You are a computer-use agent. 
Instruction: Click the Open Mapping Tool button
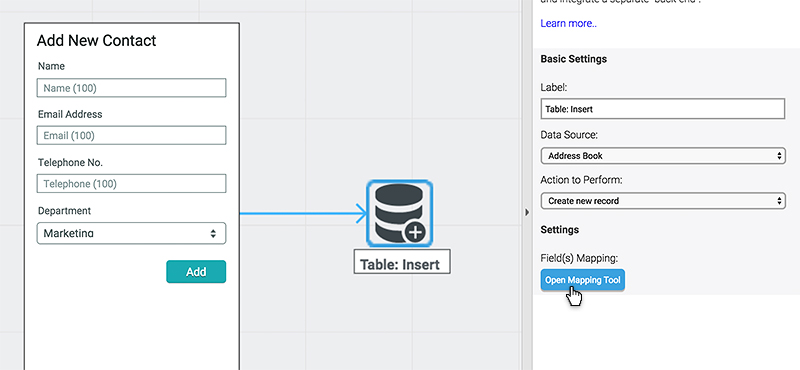point(583,280)
